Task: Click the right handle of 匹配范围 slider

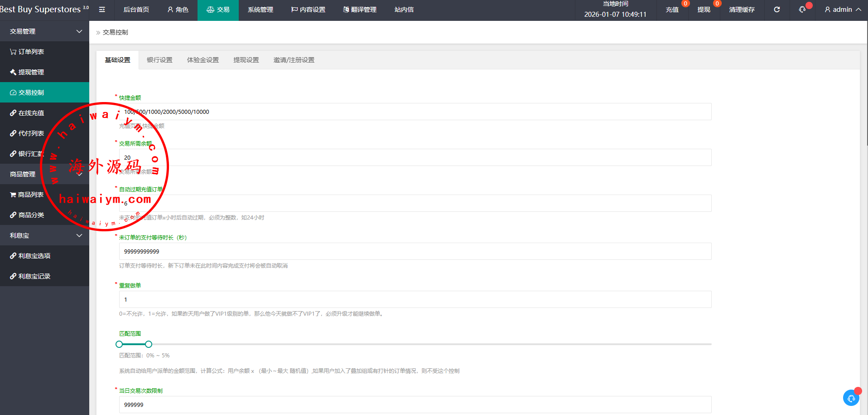Action: pyautogui.click(x=149, y=344)
